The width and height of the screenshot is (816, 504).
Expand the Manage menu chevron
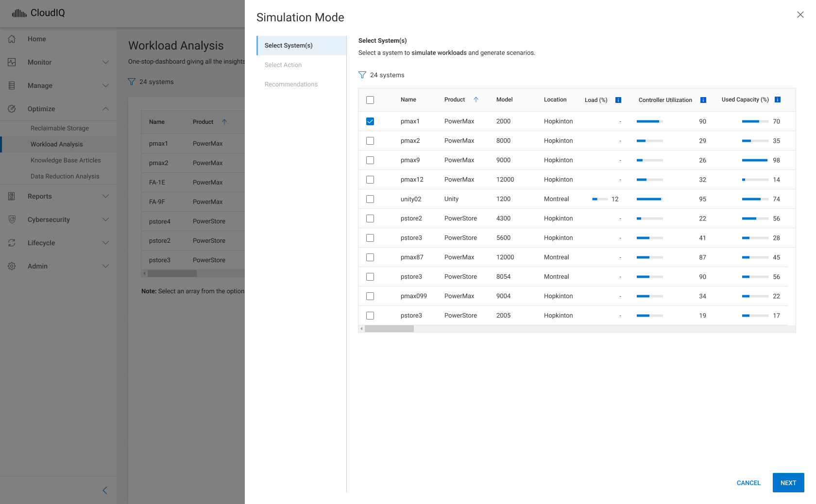tap(105, 85)
